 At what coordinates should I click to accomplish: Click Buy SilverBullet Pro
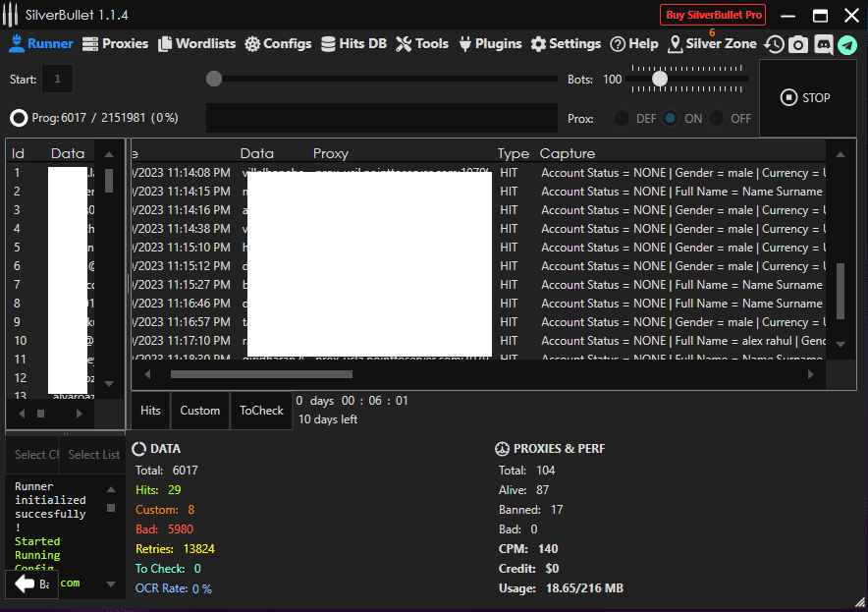(712, 15)
